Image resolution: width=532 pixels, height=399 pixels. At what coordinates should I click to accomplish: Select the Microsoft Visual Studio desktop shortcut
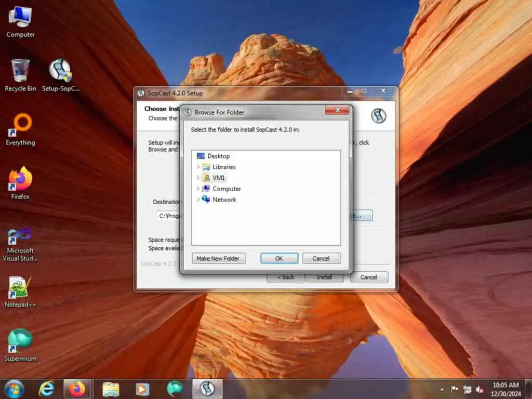[20, 244]
